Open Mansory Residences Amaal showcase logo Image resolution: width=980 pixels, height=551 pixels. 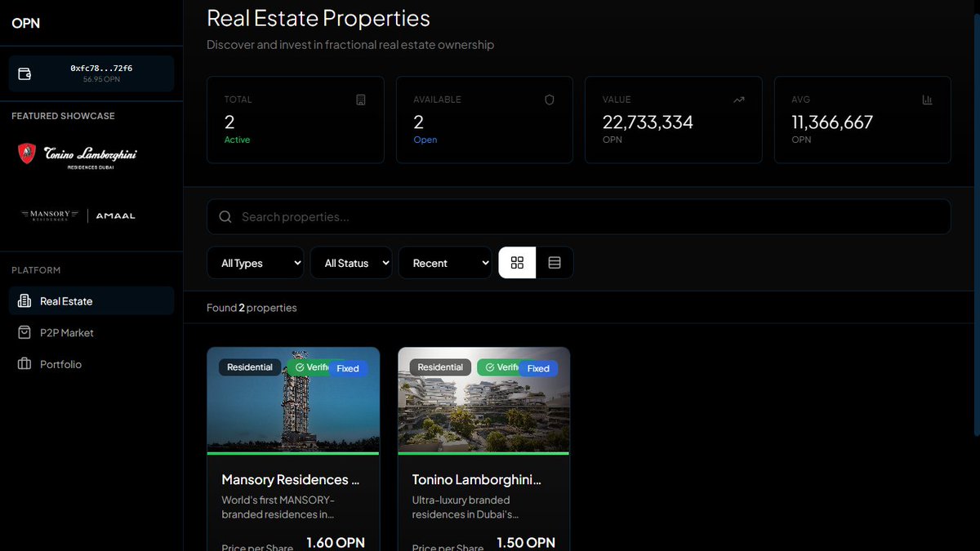click(x=78, y=216)
